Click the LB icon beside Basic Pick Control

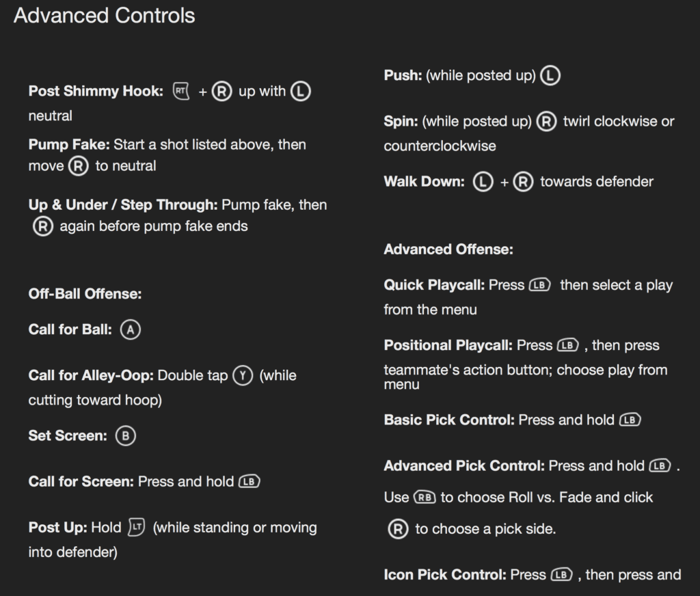point(630,420)
